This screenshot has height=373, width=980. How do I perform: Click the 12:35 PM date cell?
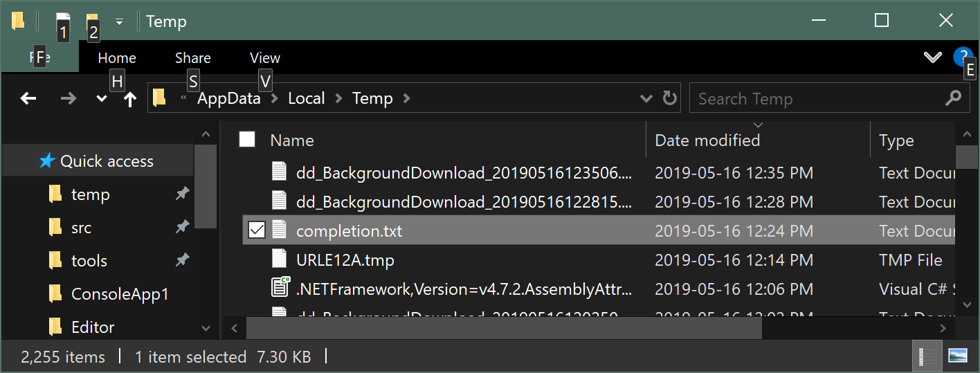pos(734,173)
